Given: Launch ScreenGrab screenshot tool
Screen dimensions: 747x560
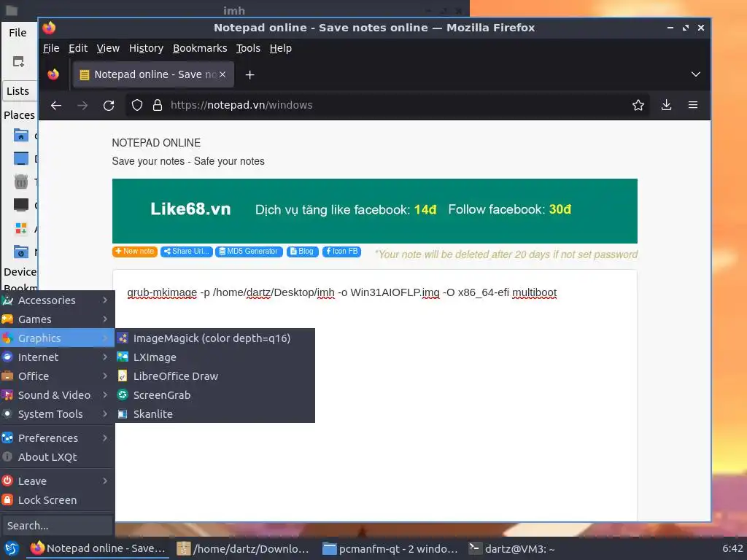Looking at the screenshot, I should point(215,396).
